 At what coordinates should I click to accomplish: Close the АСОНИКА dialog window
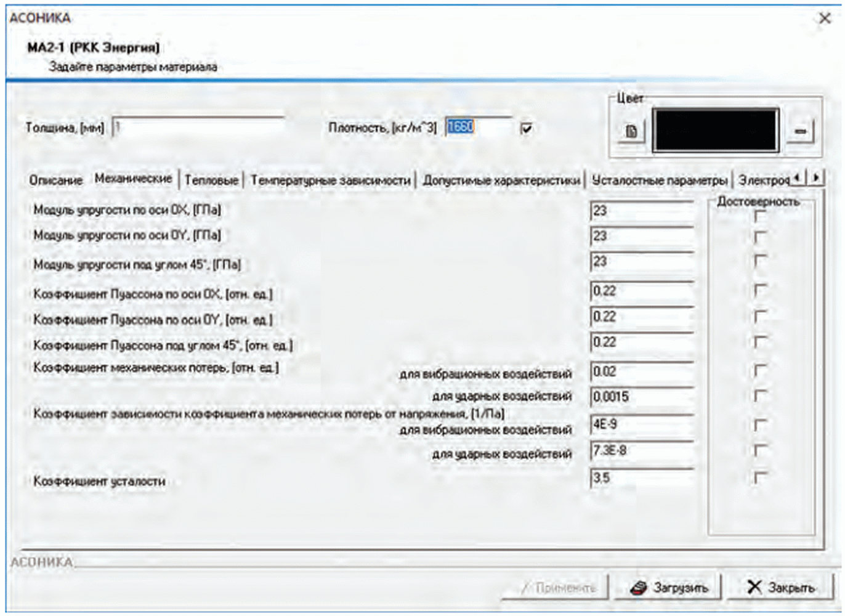point(825,18)
